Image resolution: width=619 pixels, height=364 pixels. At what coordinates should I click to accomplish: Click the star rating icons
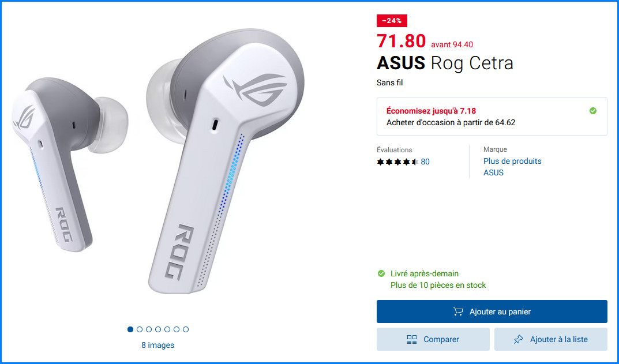[397, 162]
